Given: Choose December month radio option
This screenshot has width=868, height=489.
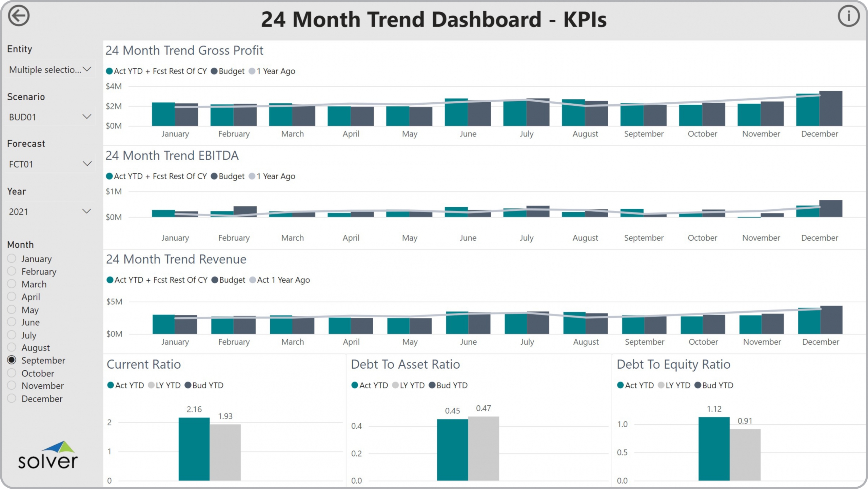Looking at the screenshot, I should [12, 398].
